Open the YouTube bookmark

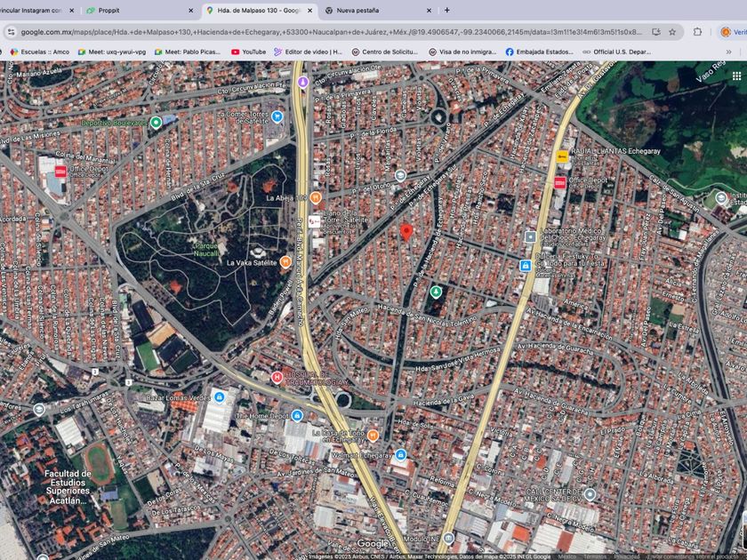[248, 52]
